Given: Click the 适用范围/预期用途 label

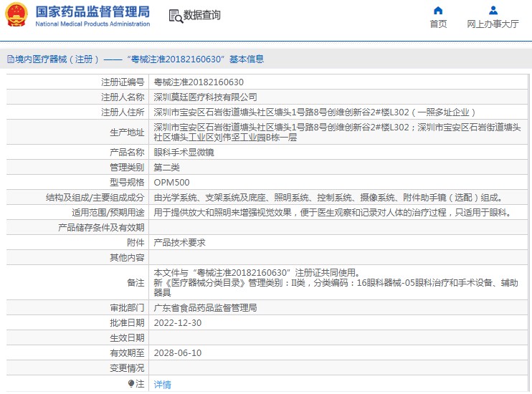Looking at the screenshot, I should [108, 213].
